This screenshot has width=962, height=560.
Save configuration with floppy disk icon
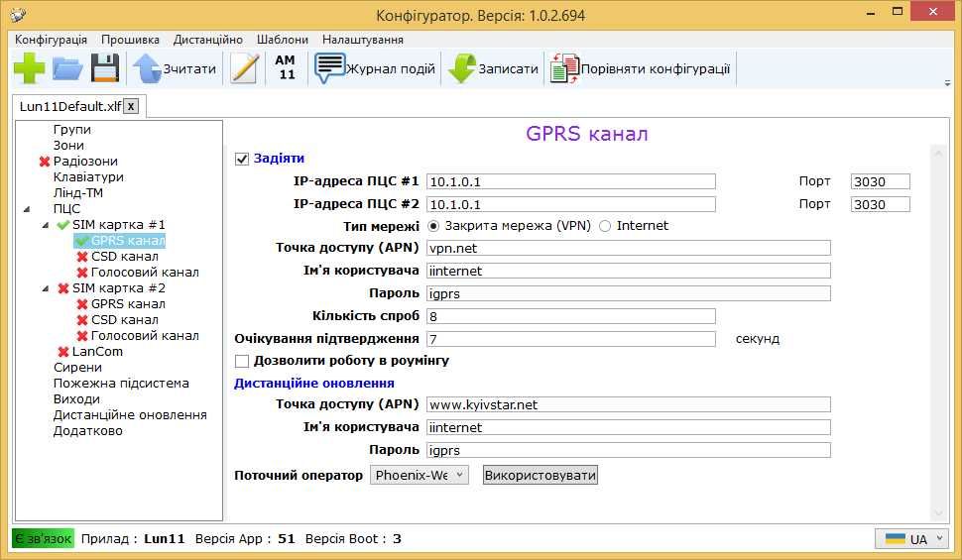pos(105,68)
